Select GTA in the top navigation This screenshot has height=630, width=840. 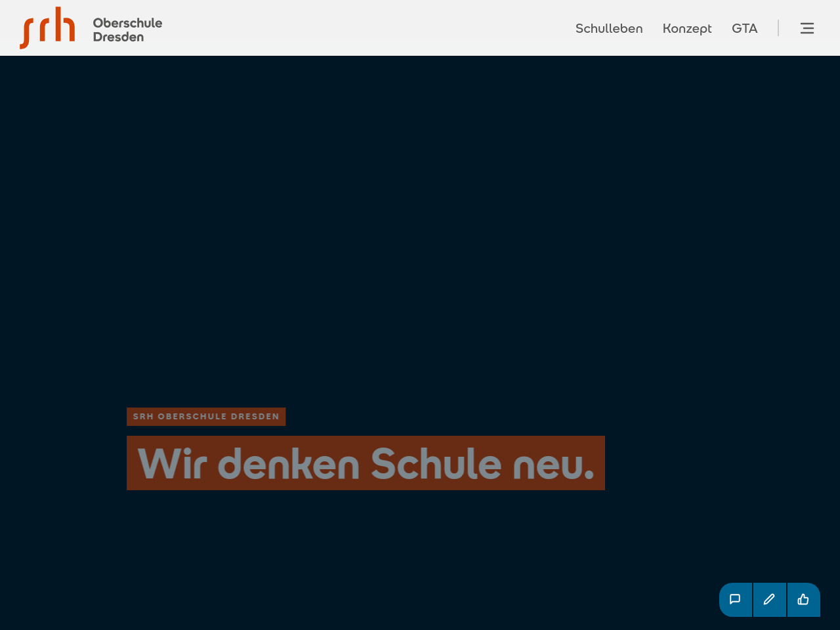(x=744, y=28)
